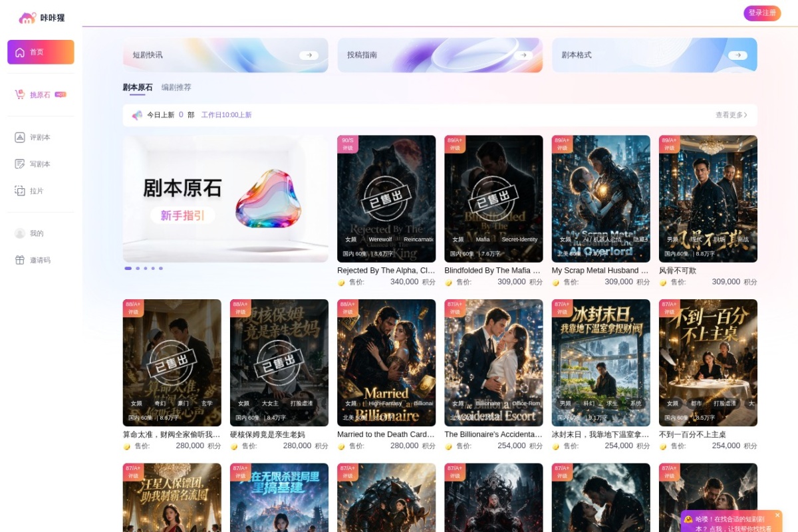Viewport: 798px width, 532px height.
Task: Click the title 风骨不可欺
Action: click(678, 271)
